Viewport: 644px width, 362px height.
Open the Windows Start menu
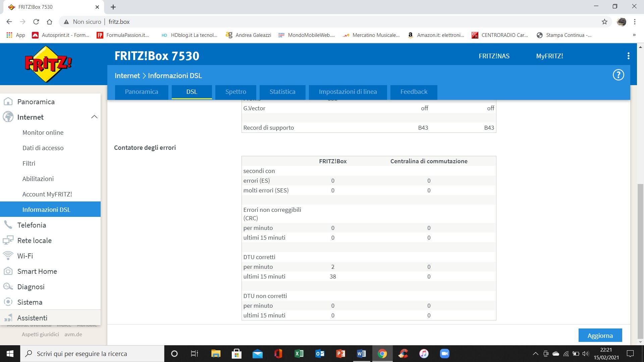point(10,354)
